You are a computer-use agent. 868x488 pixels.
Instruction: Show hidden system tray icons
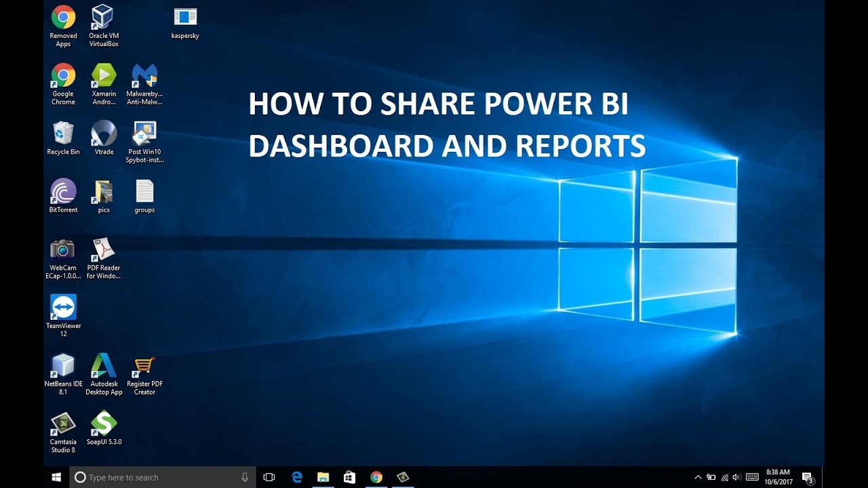(x=698, y=477)
